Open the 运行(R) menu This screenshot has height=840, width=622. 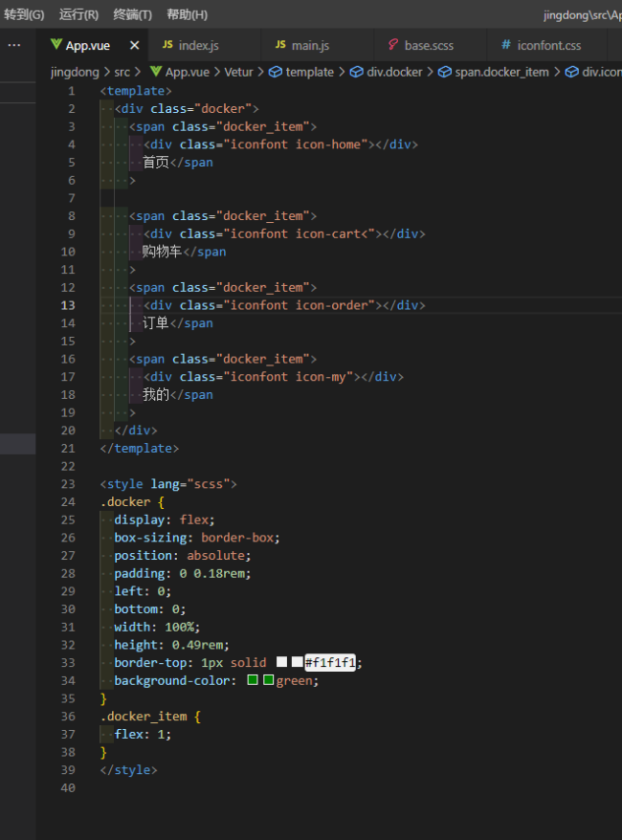tap(78, 14)
